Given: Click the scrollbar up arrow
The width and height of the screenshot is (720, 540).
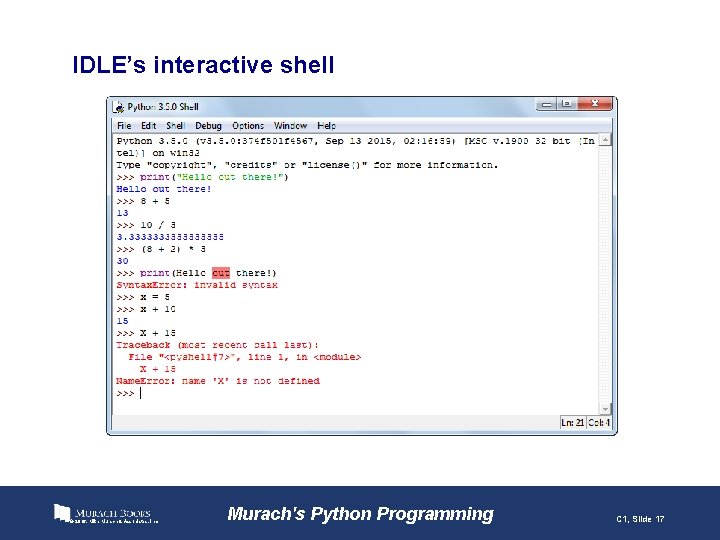Looking at the screenshot, I should pos(606,140).
